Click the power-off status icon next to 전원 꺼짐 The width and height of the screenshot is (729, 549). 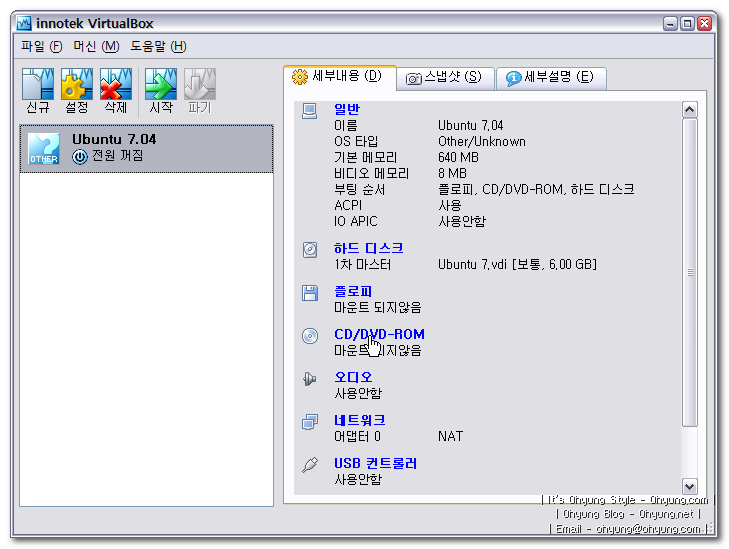[80, 157]
